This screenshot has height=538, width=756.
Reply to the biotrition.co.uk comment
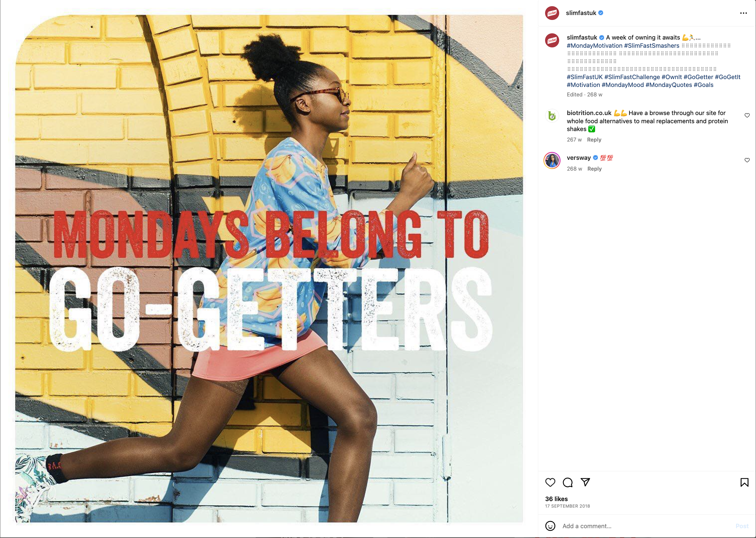[x=594, y=140]
